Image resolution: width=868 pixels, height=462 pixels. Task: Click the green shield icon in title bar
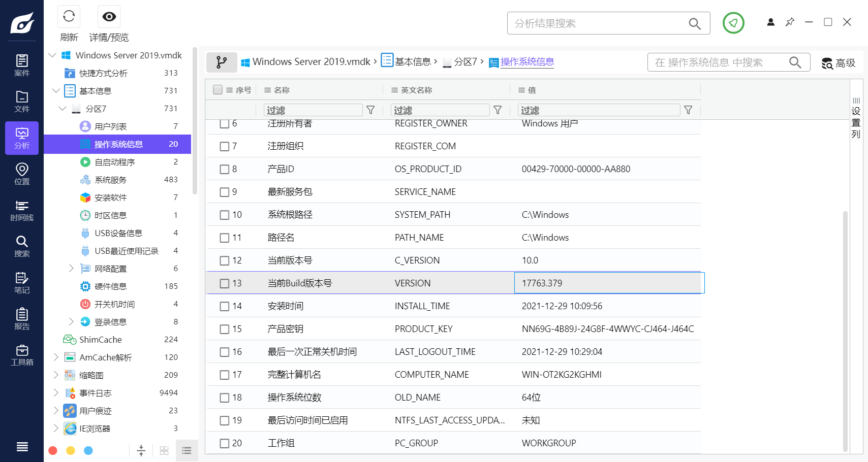click(733, 23)
